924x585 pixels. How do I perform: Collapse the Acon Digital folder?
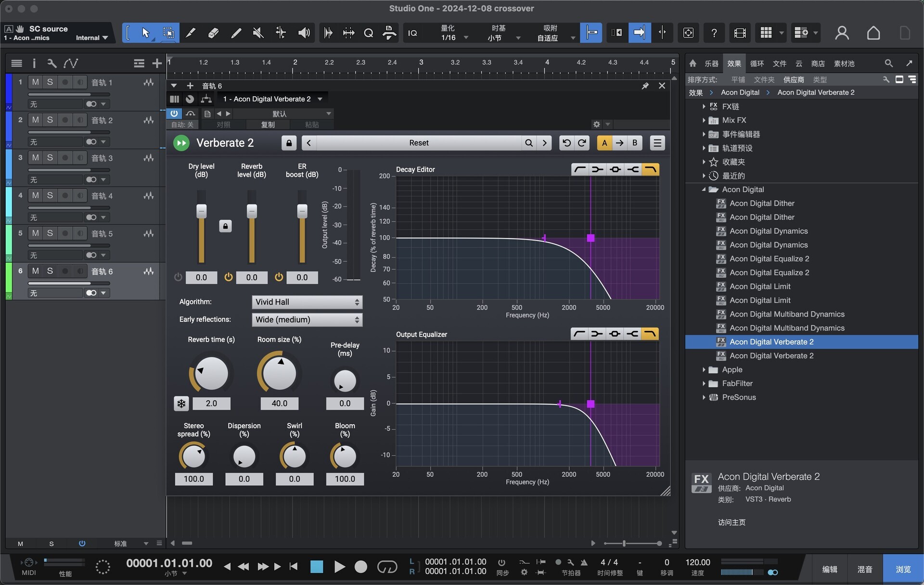coord(704,190)
